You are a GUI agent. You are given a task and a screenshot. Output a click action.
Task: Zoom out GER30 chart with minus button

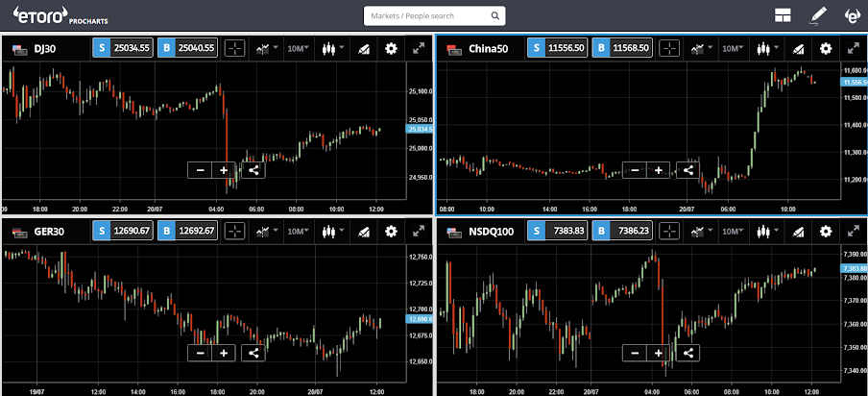pos(200,353)
